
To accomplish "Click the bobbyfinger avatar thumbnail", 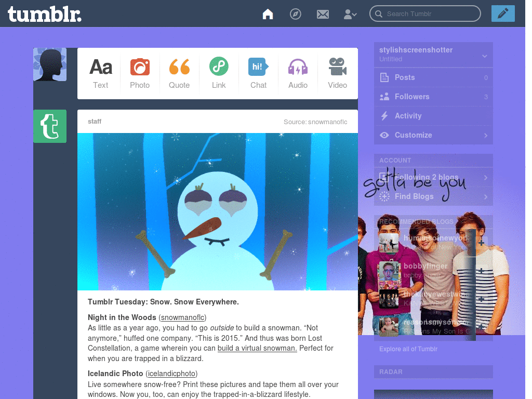I will [389, 271].
